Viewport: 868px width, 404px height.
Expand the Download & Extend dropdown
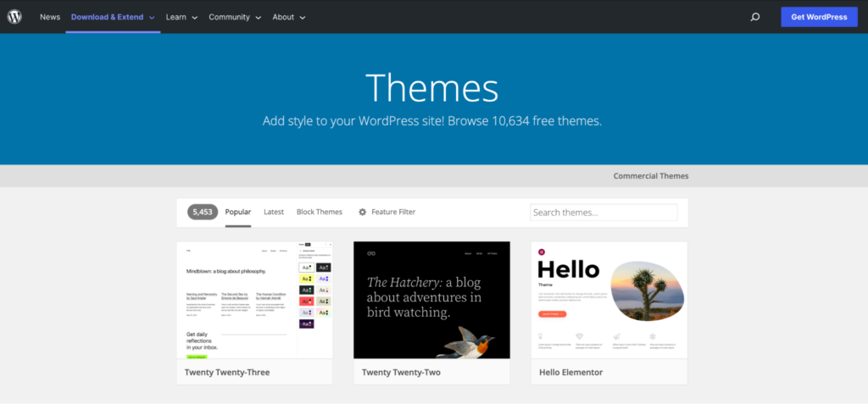113,17
